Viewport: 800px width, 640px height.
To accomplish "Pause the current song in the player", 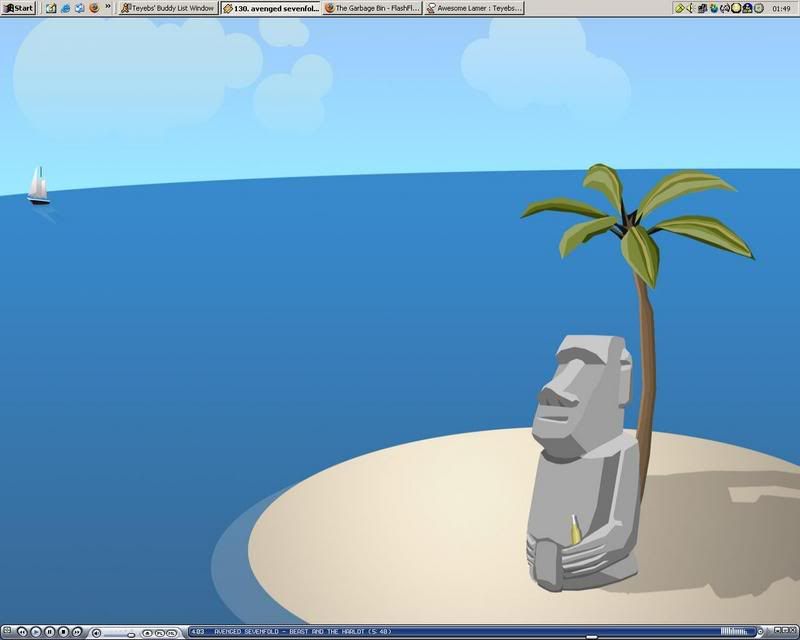I will tap(50, 632).
